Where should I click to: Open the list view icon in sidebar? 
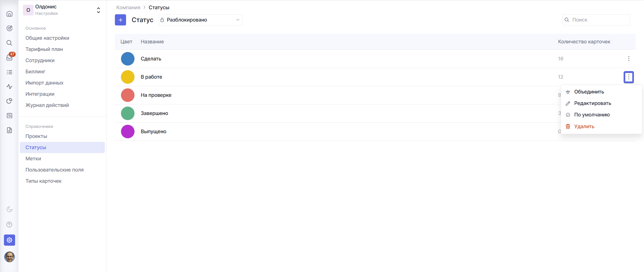[10, 72]
